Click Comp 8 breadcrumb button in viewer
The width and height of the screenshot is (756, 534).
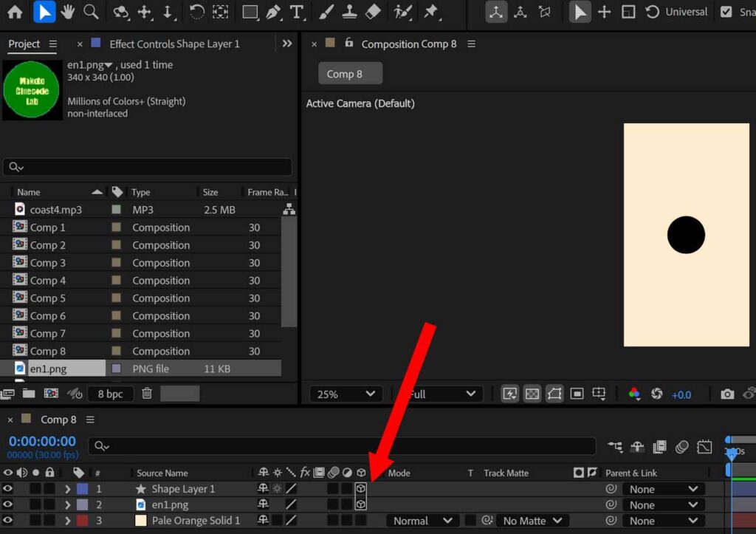click(350, 74)
